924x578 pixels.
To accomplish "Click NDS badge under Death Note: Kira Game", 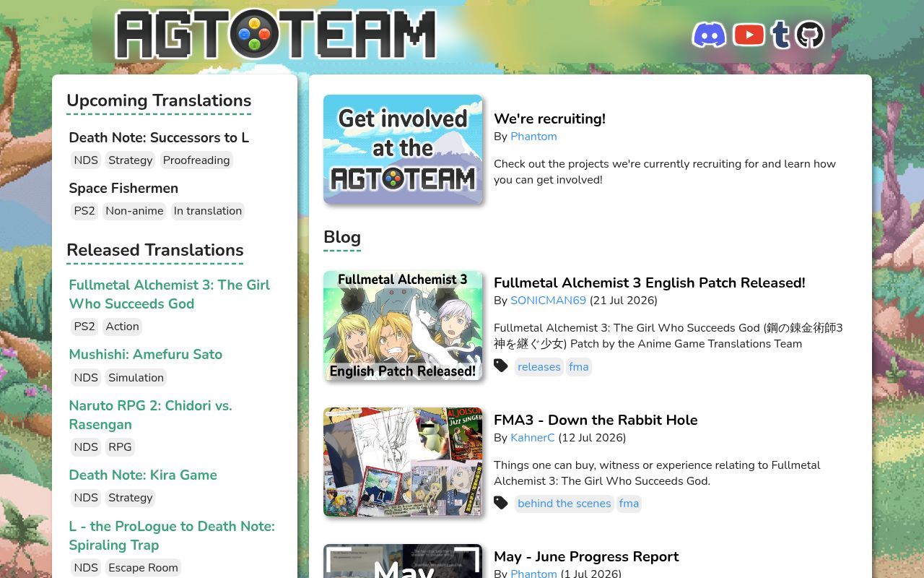I will 86,498.
